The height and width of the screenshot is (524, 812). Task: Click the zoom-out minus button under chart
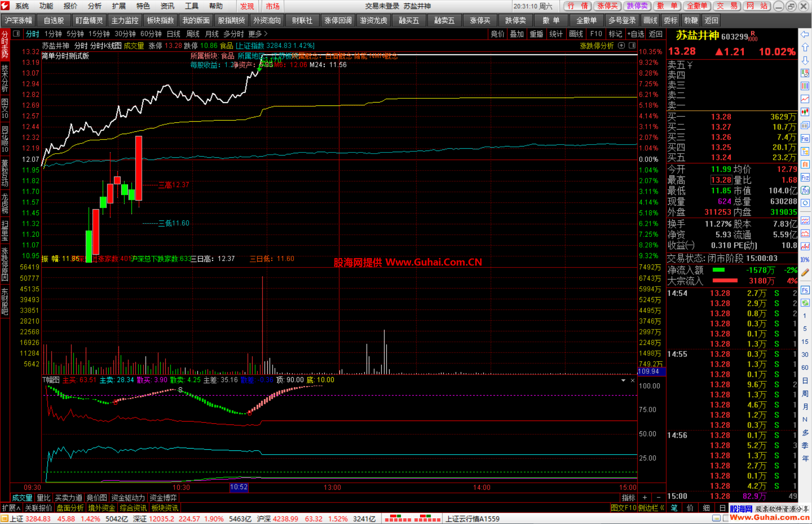(x=658, y=497)
